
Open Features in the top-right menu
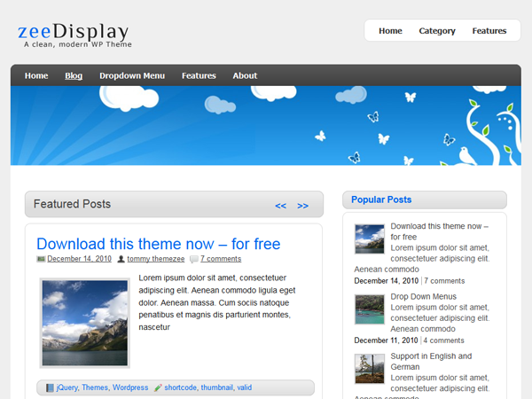(x=489, y=31)
